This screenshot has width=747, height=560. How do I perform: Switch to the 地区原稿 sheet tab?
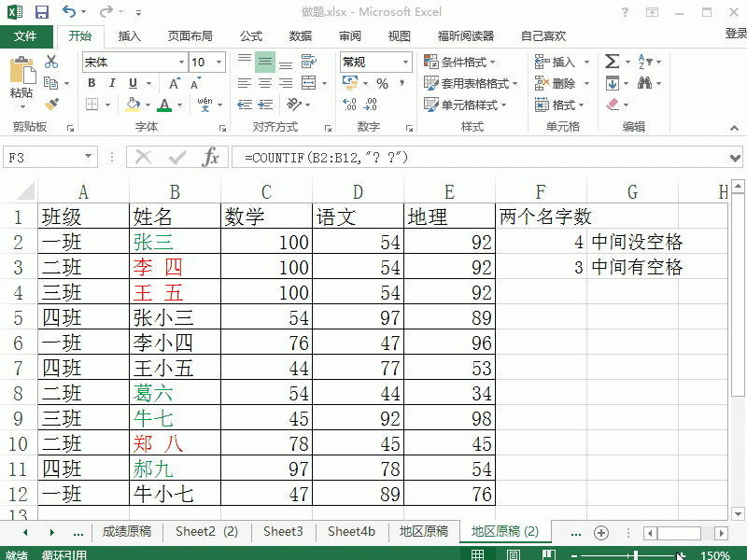click(x=423, y=531)
